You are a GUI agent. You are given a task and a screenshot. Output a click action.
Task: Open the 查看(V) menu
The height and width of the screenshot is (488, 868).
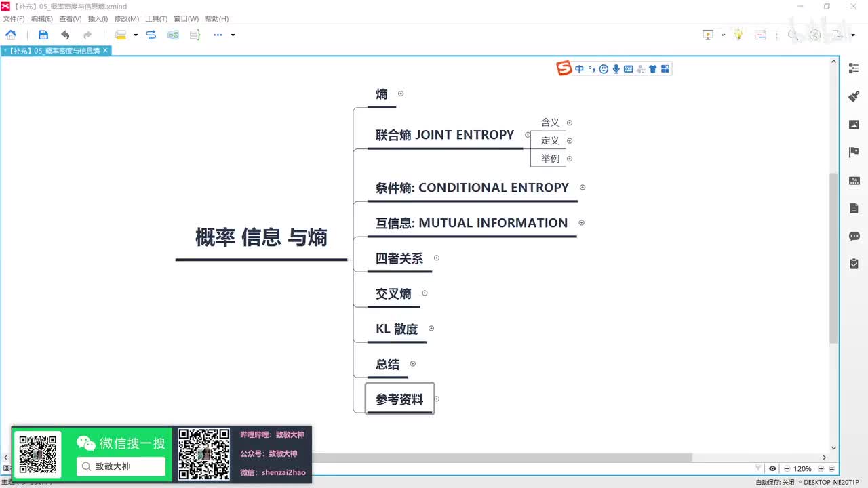pos(71,19)
